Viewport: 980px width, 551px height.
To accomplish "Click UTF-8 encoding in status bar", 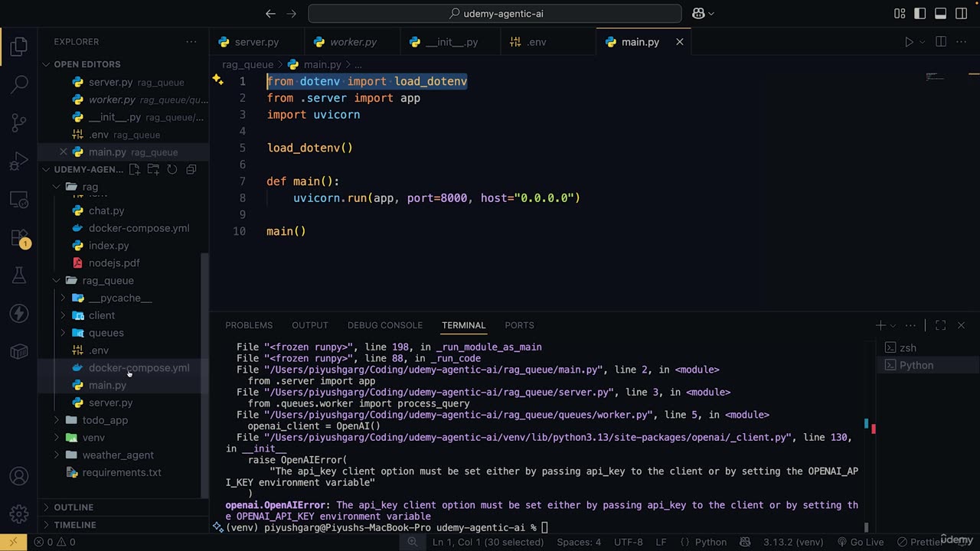I will click(629, 542).
